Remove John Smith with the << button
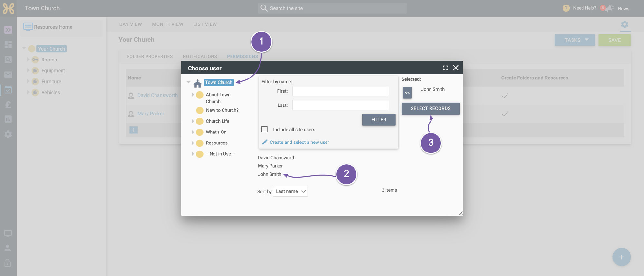The width and height of the screenshot is (644, 276). click(x=407, y=93)
